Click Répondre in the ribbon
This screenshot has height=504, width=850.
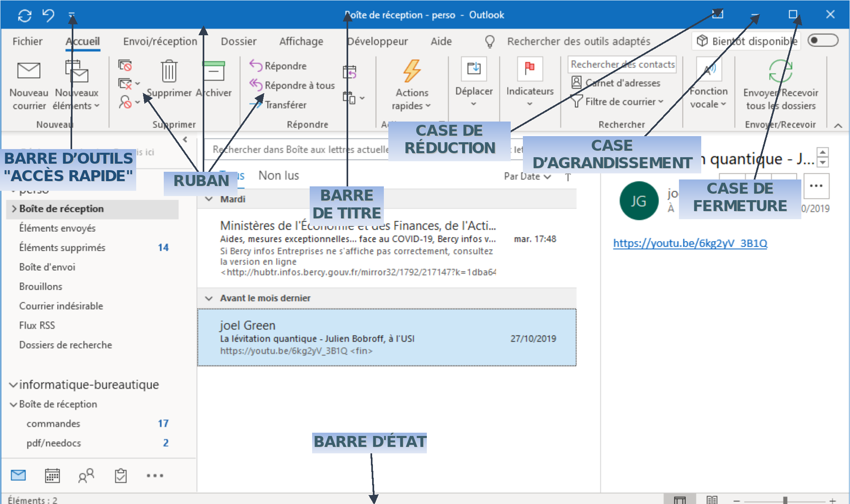click(278, 66)
